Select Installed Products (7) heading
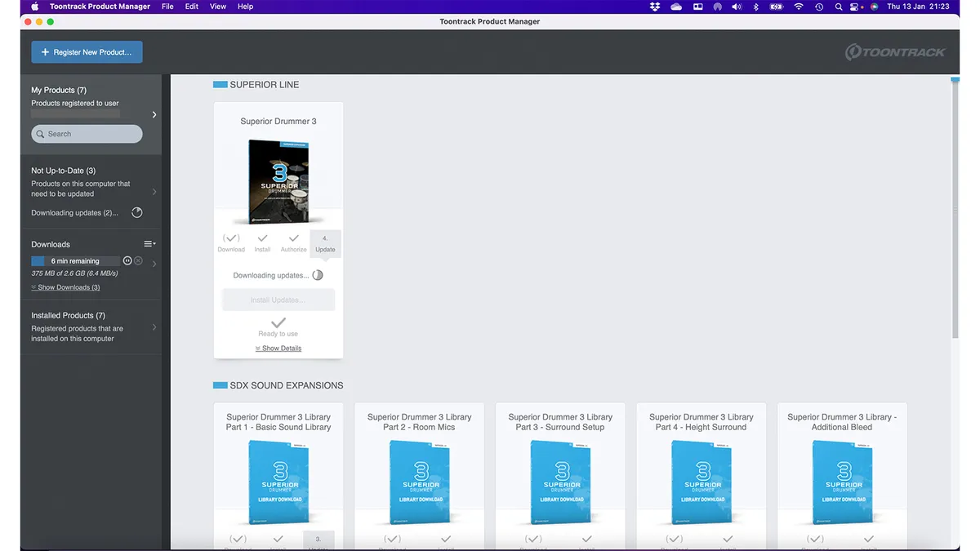980x551 pixels. (68, 315)
